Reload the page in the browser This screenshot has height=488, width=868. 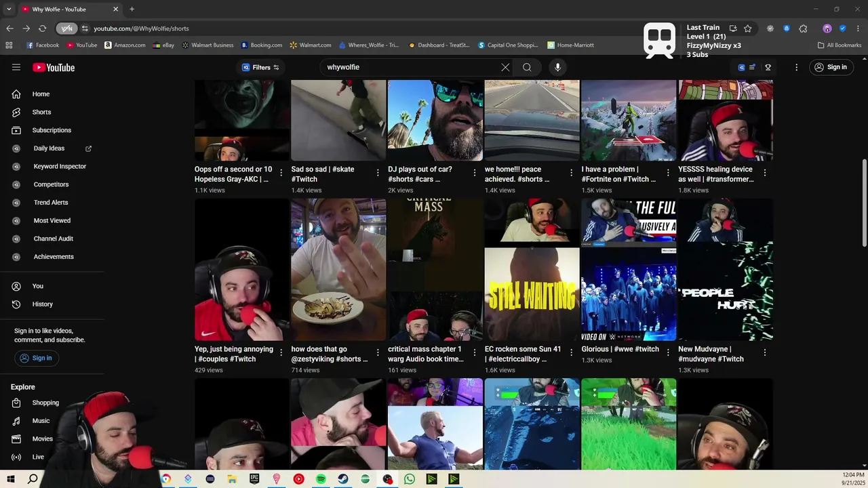tap(42, 28)
